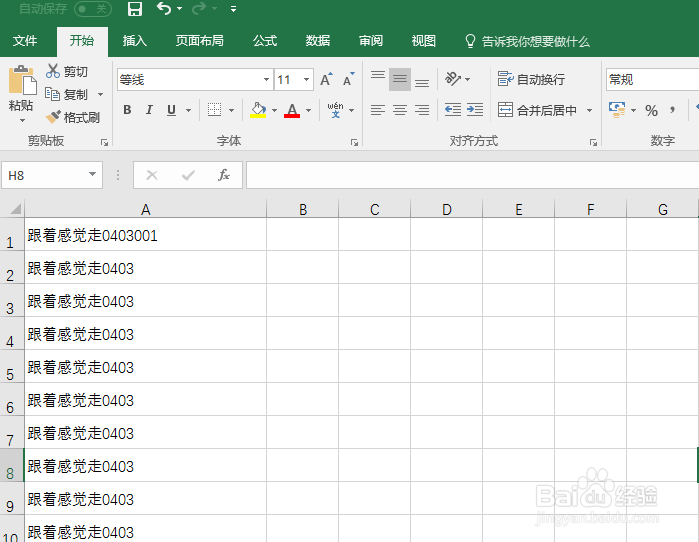Click the Undo arrow icon
Screen dimensions: 699x542
click(164, 8)
